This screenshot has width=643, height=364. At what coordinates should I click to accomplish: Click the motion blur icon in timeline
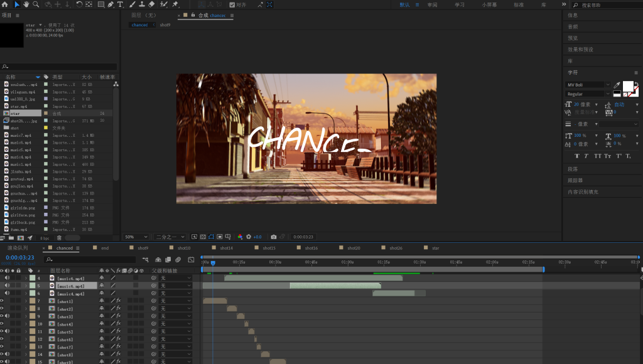pyautogui.click(x=178, y=259)
